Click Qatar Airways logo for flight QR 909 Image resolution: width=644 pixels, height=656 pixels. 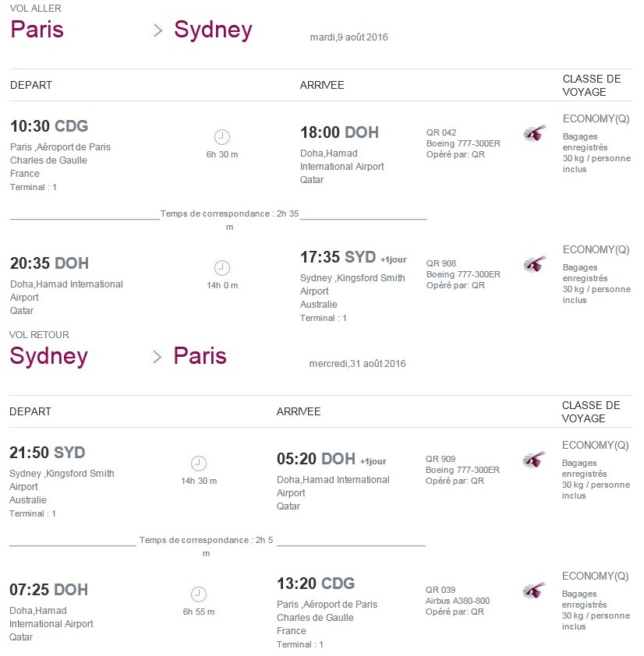point(534,460)
